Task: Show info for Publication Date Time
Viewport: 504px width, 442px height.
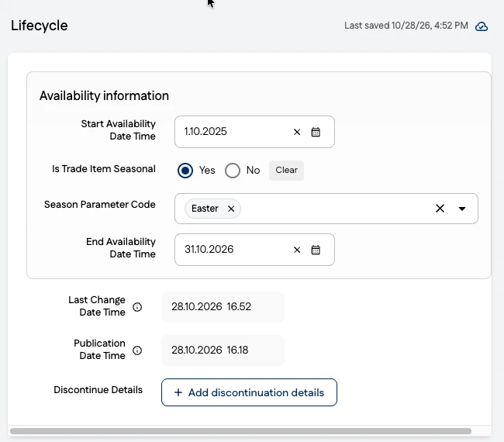Action: (x=137, y=350)
